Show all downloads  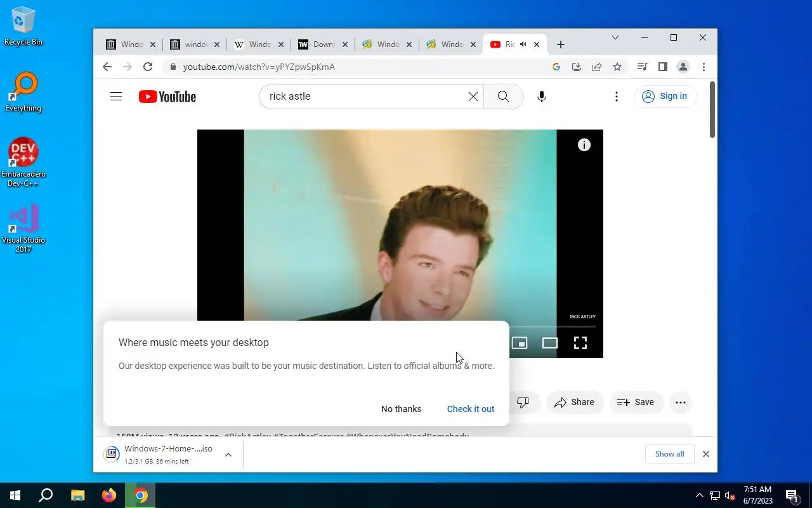669,454
